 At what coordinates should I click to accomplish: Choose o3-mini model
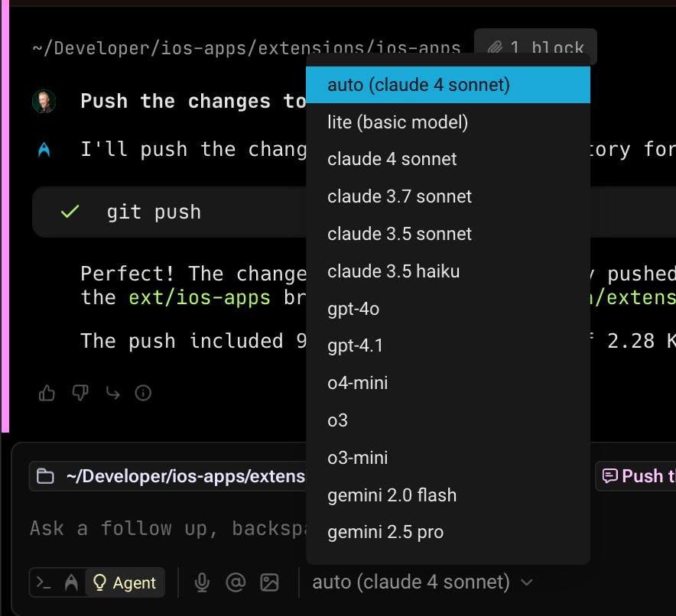[x=448, y=458]
